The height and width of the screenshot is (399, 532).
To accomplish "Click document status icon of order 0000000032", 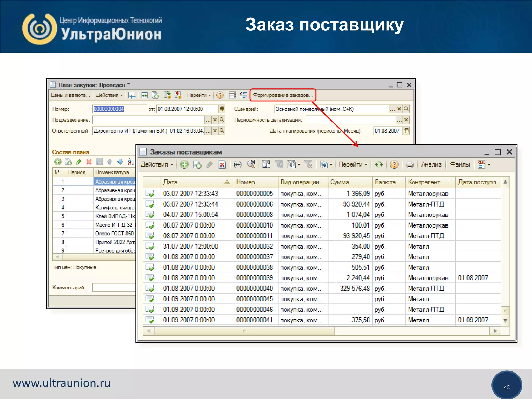I will (150, 246).
